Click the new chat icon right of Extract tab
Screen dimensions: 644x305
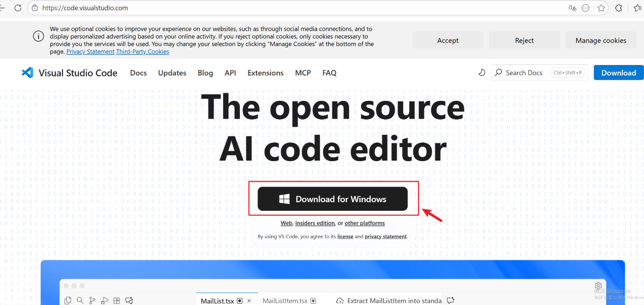tap(450, 301)
